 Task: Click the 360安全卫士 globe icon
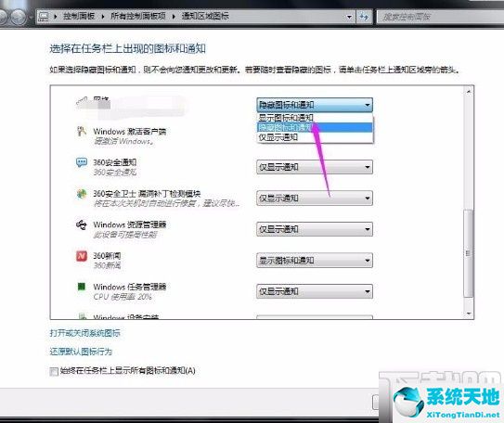click(x=82, y=194)
